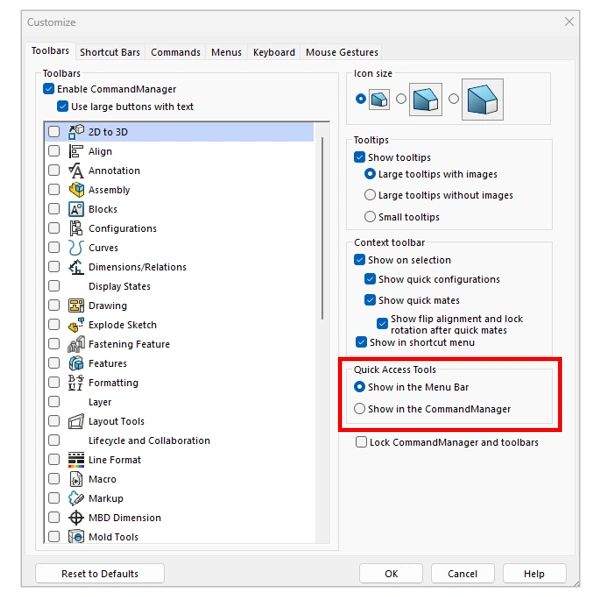Select Small tooltips option
Image resolution: width=598 pixels, height=597 pixels.
click(x=370, y=217)
